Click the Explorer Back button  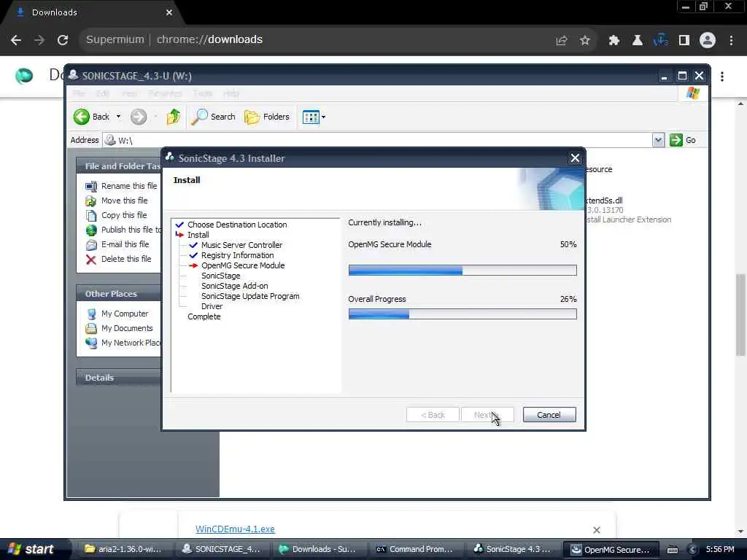91,117
